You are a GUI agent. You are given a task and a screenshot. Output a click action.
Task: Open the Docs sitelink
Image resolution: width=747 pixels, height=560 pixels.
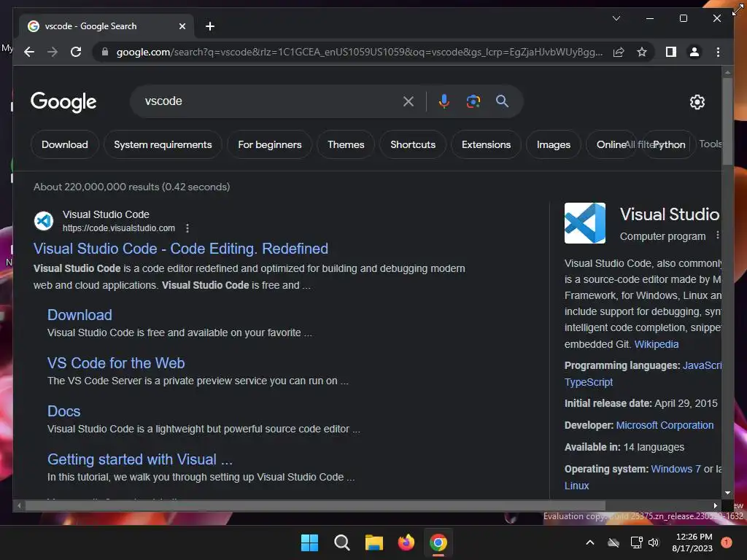click(64, 411)
